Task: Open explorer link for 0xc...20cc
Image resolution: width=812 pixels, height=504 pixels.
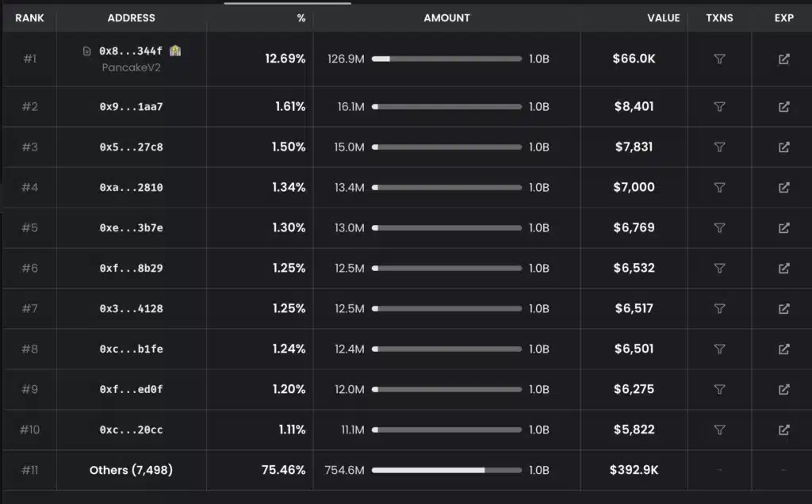Action: [x=783, y=430]
